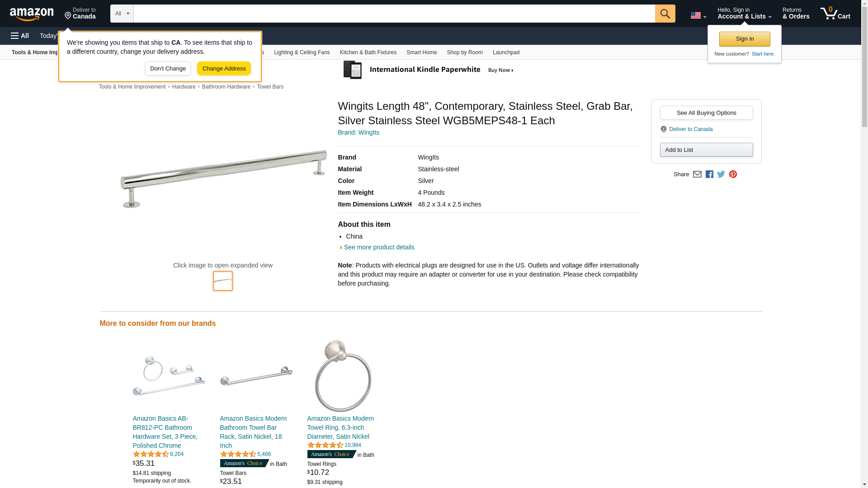
Task: Click the Amazon logo
Action: pos(32,14)
